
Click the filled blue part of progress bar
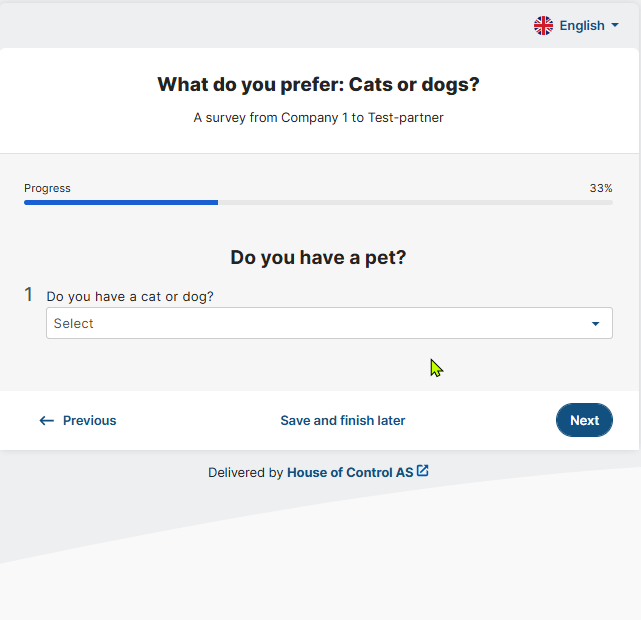(120, 202)
